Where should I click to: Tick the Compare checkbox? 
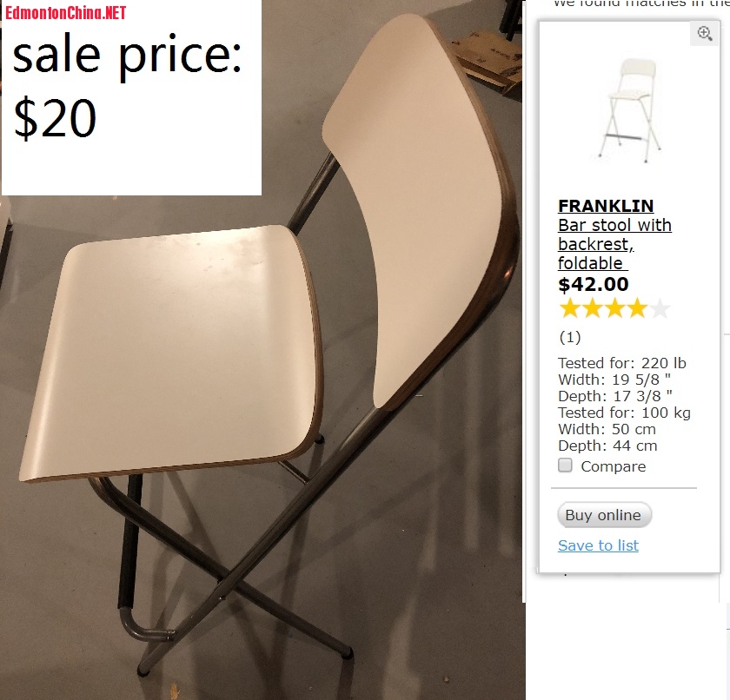(565, 466)
